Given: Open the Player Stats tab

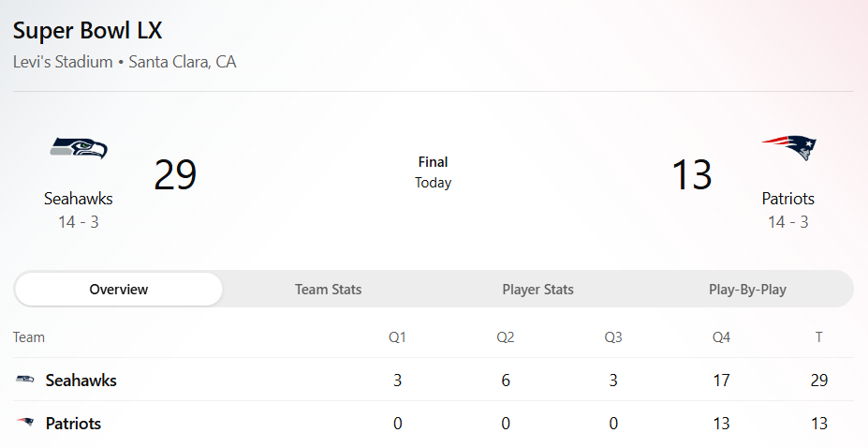Looking at the screenshot, I should pyautogui.click(x=537, y=290).
